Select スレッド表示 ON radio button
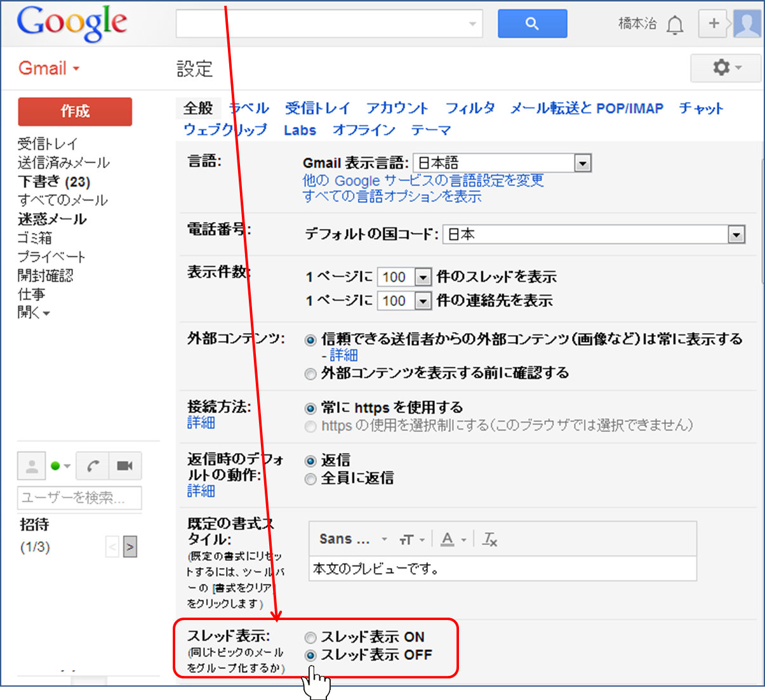The width and height of the screenshot is (765, 700). (x=310, y=637)
